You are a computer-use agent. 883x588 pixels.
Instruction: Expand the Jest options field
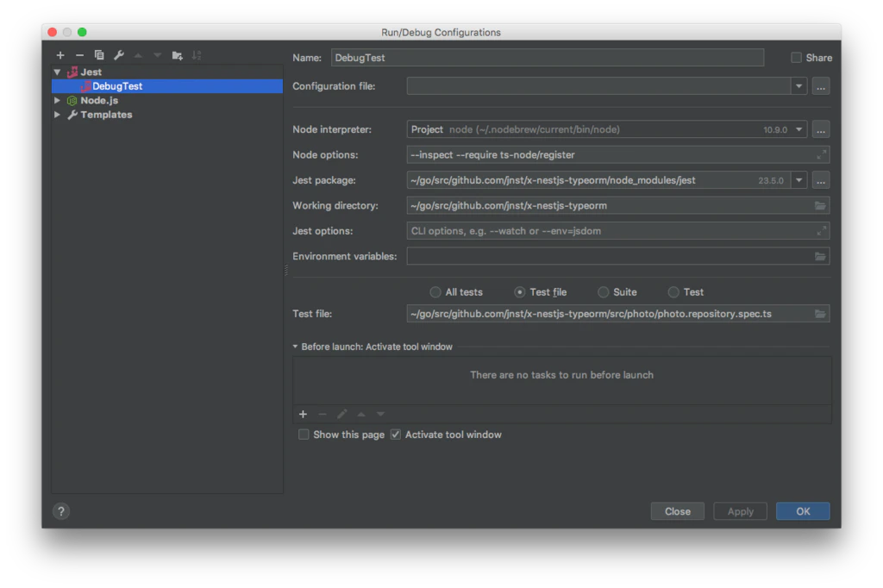(822, 231)
